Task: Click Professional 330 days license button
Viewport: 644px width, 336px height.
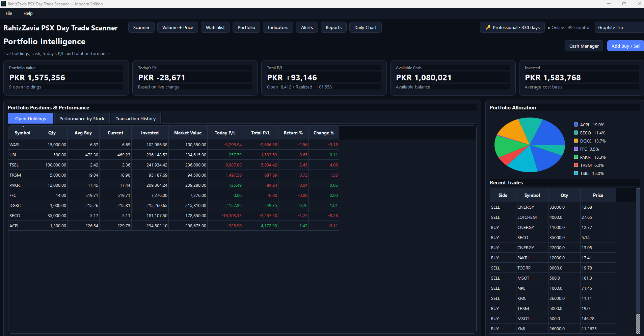Action: [512, 27]
